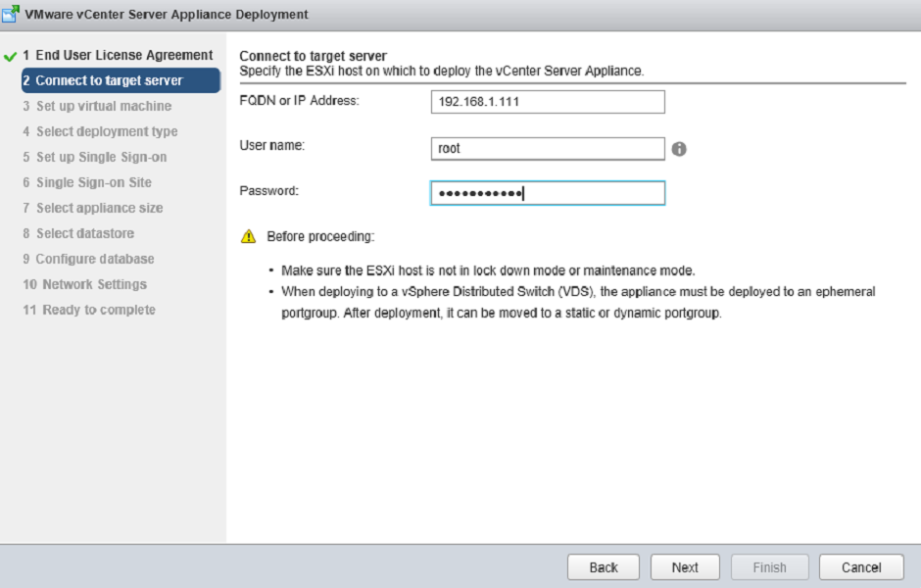Go to step 3 Set up virtual machine
This screenshot has height=588, width=921.
point(98,106)
